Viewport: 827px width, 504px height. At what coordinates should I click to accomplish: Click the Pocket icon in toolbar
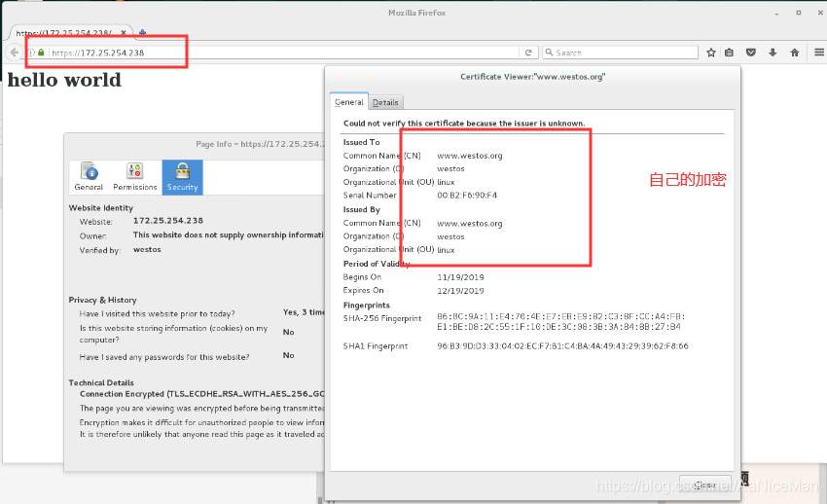click(751, 53)
